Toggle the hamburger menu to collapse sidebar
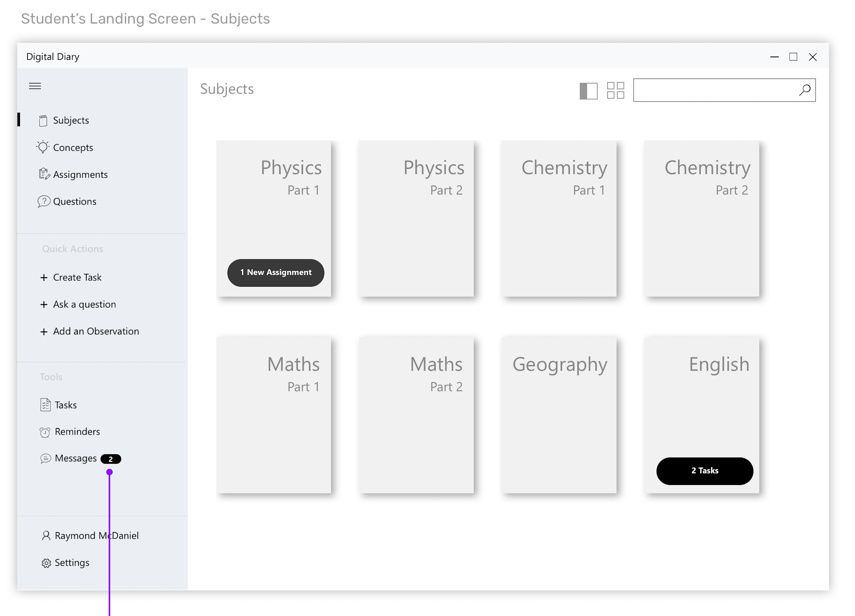 (x=35, y=86)
